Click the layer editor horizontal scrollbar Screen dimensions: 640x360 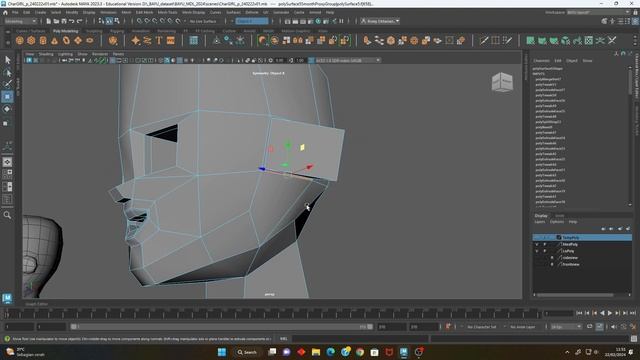tap(575, 295)
